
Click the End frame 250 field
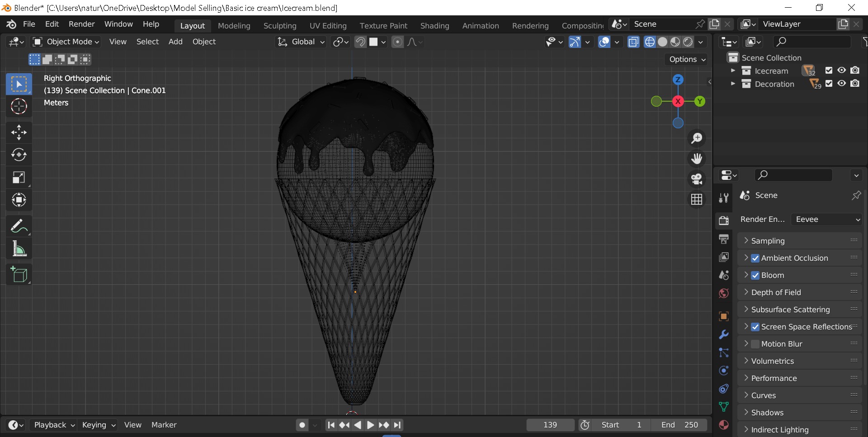pos(679,425)
